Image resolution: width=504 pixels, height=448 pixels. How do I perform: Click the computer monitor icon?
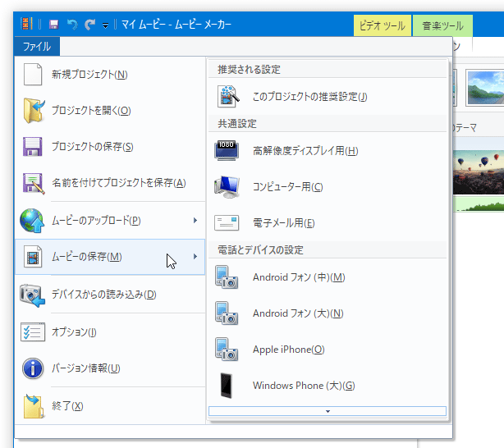pos(227,187)
